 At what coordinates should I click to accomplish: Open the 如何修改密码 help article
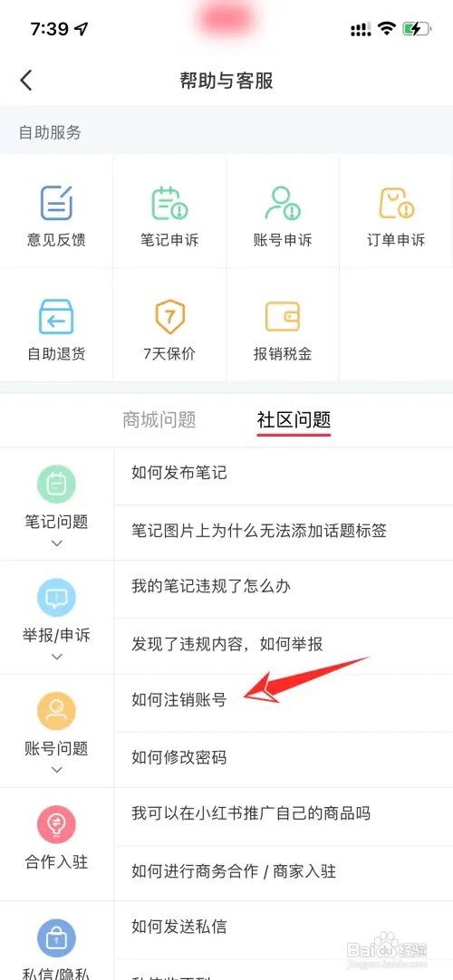tap(284, 759)
